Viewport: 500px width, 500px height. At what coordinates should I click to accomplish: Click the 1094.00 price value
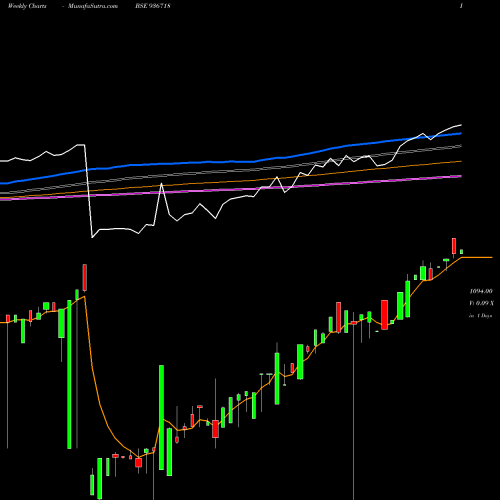click(x=481, y=291)
